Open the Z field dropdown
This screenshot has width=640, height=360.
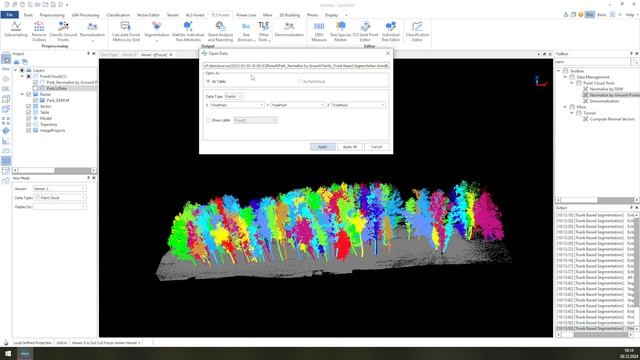point(358,105)
